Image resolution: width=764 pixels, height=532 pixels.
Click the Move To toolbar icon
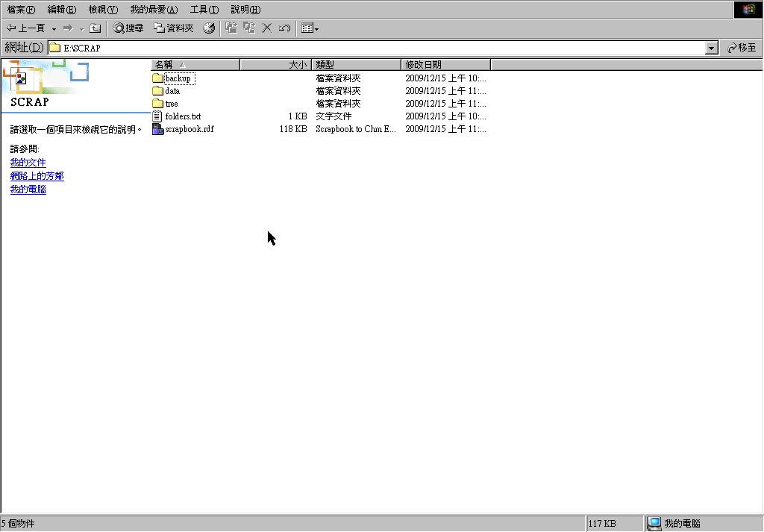tap(231, 28)
